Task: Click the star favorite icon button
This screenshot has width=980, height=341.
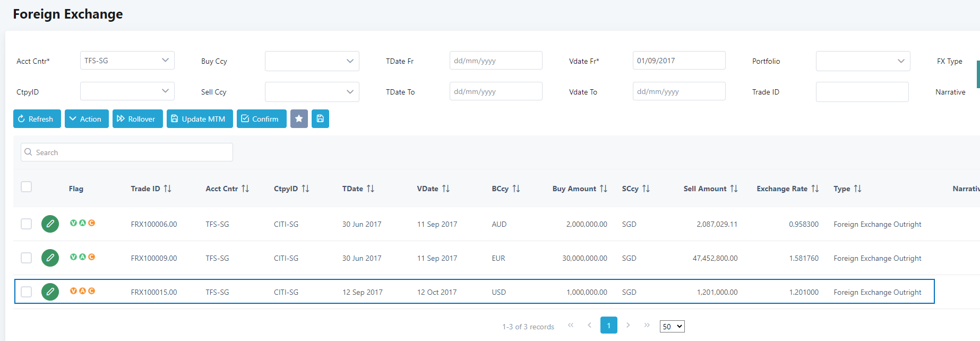Action: pos(299,119)
